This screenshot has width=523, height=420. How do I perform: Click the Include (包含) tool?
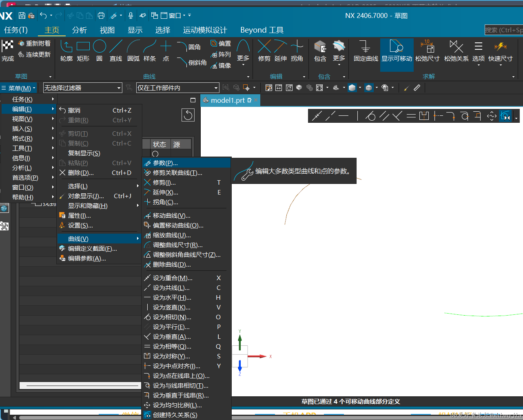pos(320,51)
